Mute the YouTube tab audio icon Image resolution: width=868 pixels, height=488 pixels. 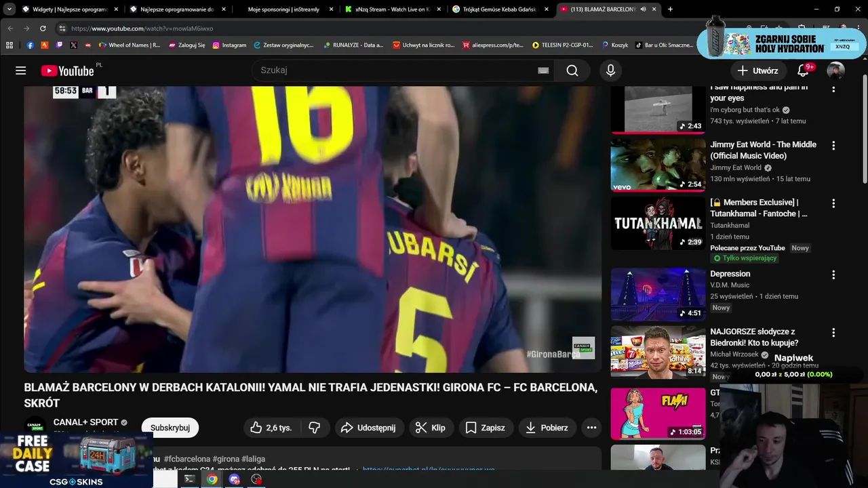click(x=643, y=9)
